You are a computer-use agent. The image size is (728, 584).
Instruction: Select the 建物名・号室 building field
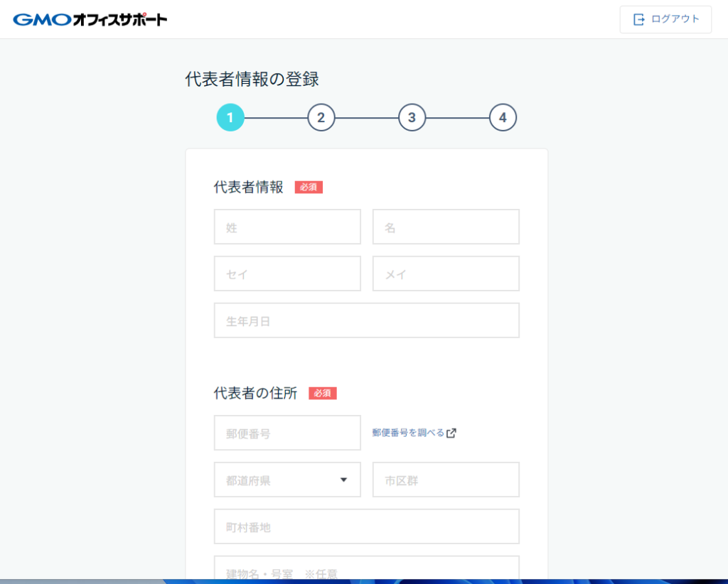366,570
